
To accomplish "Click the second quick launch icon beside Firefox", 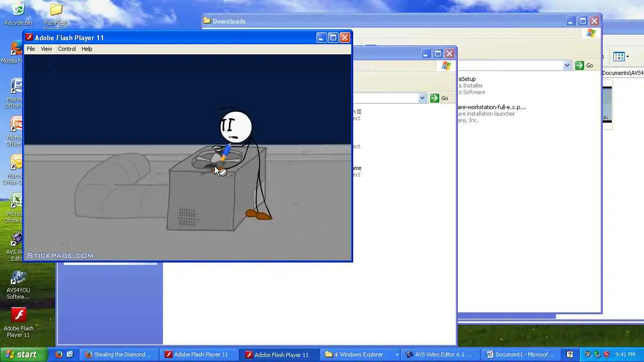I will tap(70, 354).
